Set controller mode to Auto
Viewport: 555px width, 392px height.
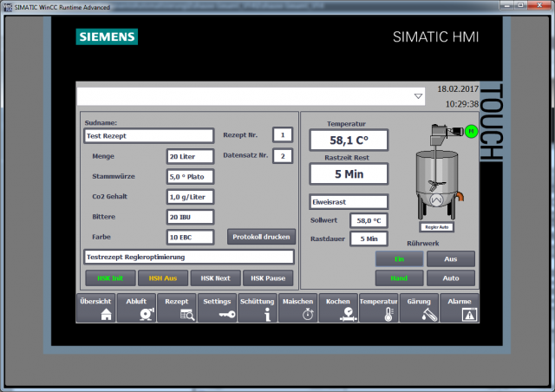tap(451, 278)
